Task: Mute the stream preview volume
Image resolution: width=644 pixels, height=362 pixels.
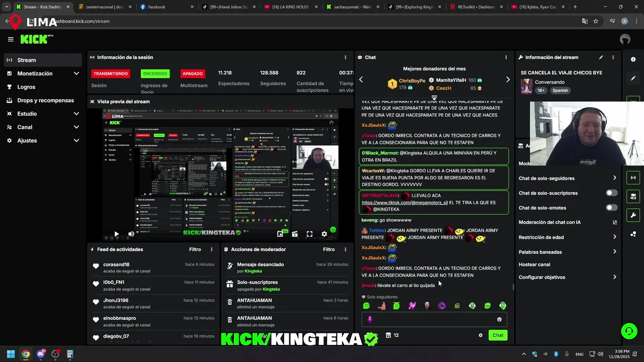Action: [x=131, y=234]
